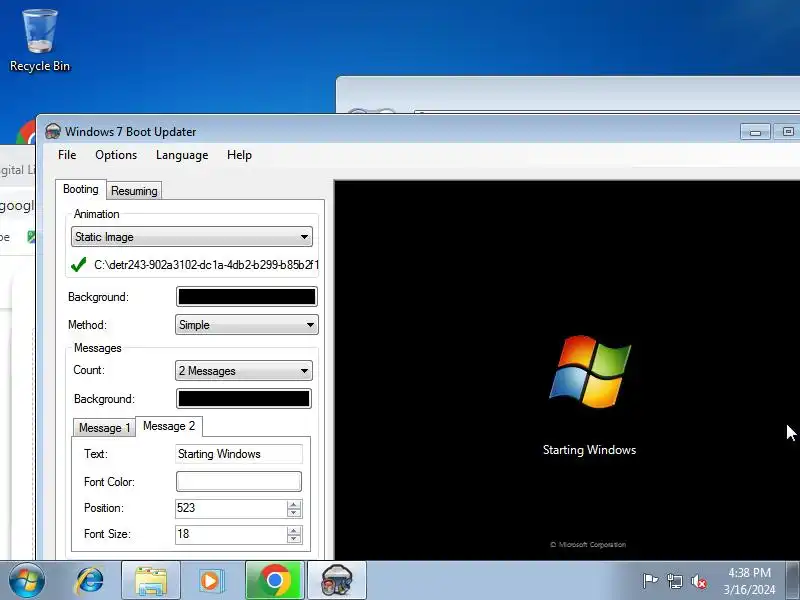Click the Font Size value field 18
800x600 pixels.
(x=231, y=534)
